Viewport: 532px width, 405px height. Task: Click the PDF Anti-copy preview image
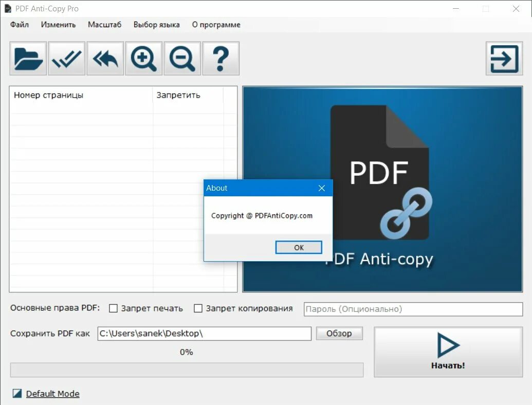tap(382, 189)
